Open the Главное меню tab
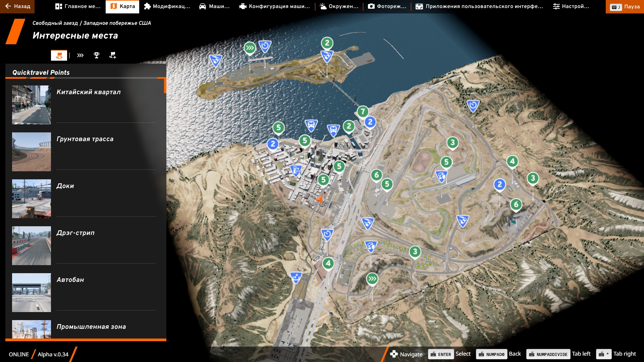This screenshot has width=644, height=362. 78,6
